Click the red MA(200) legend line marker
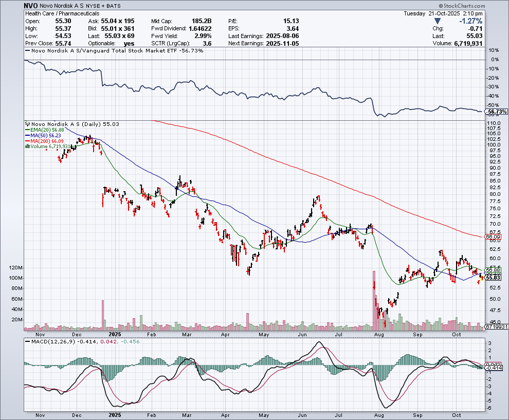This screenshot has height=420, width=509. [x=27, y=141]
